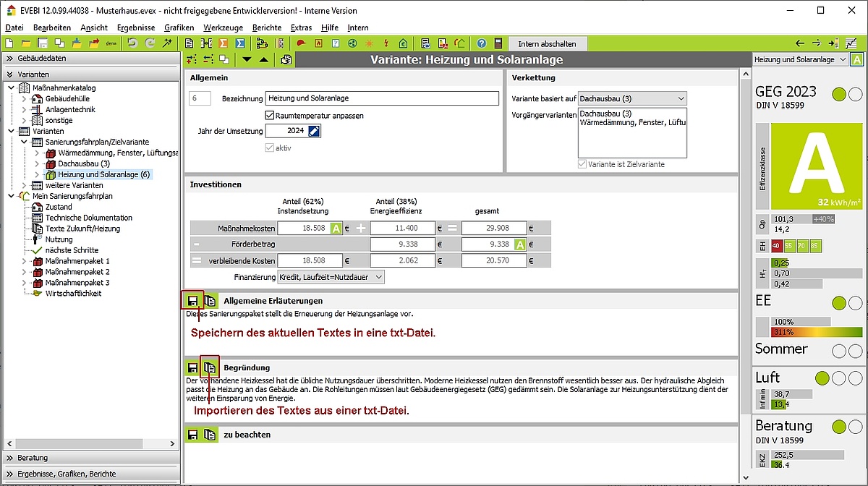Select 'Wirtschaftlichkeit' tree item

pos(74,294)
